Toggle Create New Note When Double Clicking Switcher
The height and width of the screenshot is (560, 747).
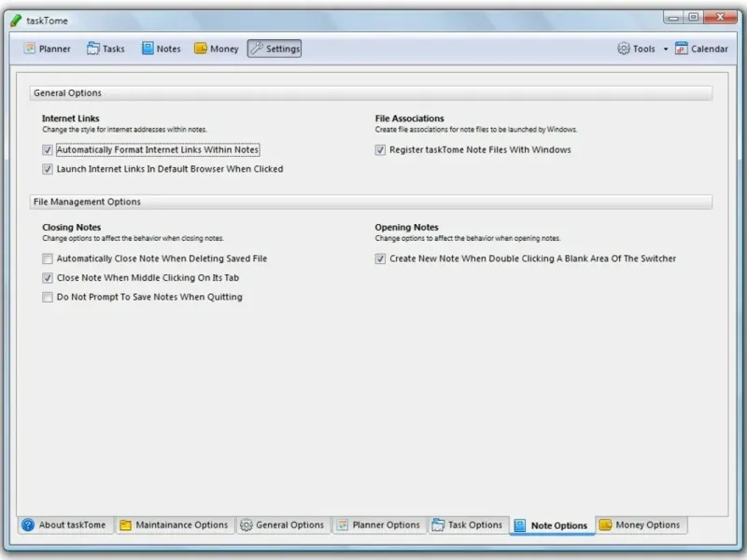point(380,259)
